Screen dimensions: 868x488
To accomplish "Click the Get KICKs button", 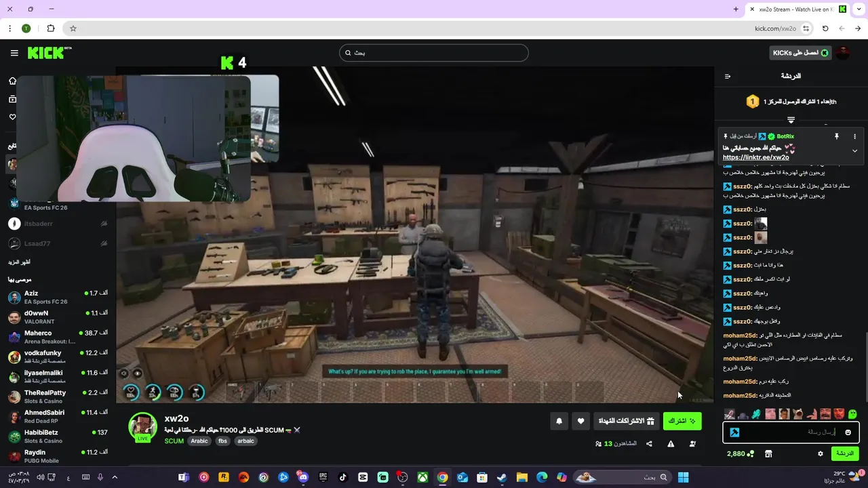I will point(800,53).
